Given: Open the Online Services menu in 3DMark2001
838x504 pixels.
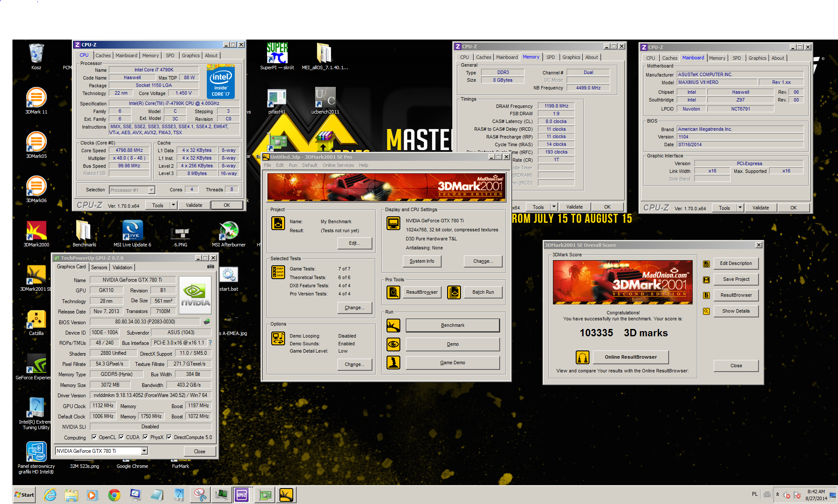Looking at the screenshot, I should point(338,165).
